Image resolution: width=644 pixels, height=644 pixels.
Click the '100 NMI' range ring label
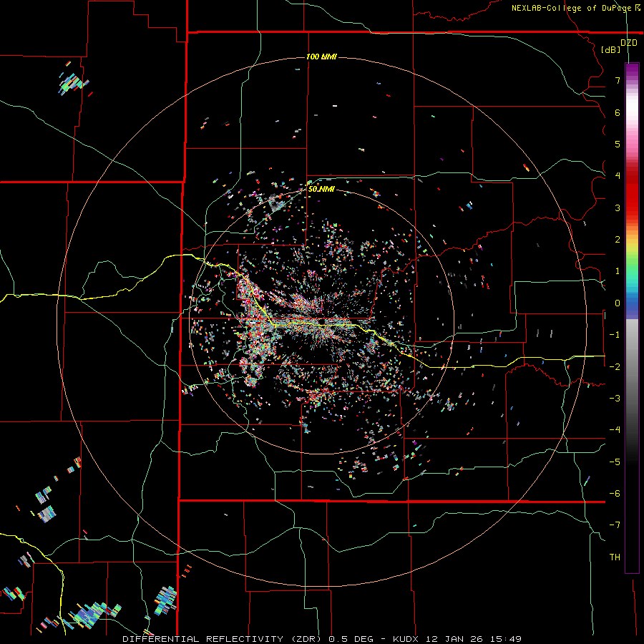tap(321, 57)
